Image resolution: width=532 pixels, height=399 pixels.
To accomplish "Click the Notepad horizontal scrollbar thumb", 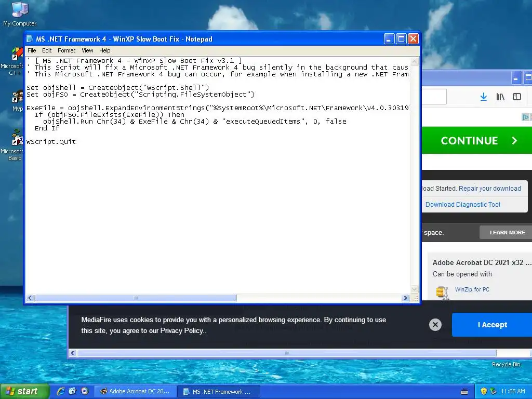I will pyautogui.click(x=136, y=298).
